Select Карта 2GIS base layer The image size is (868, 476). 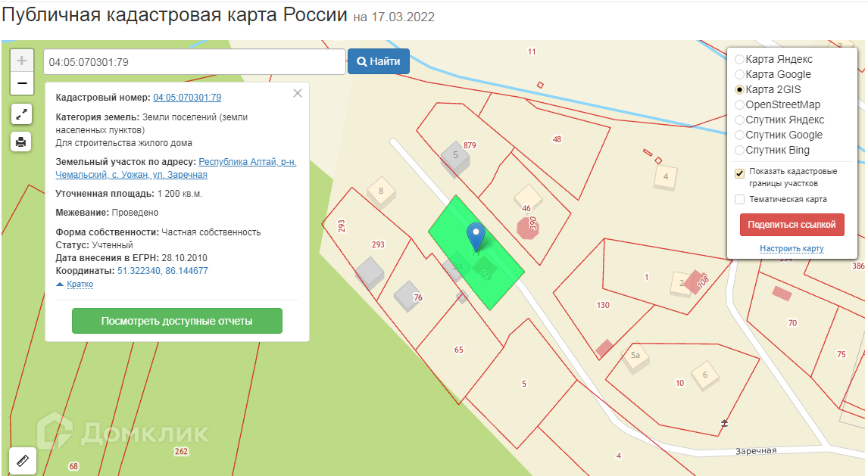click(x=739, y=89)
